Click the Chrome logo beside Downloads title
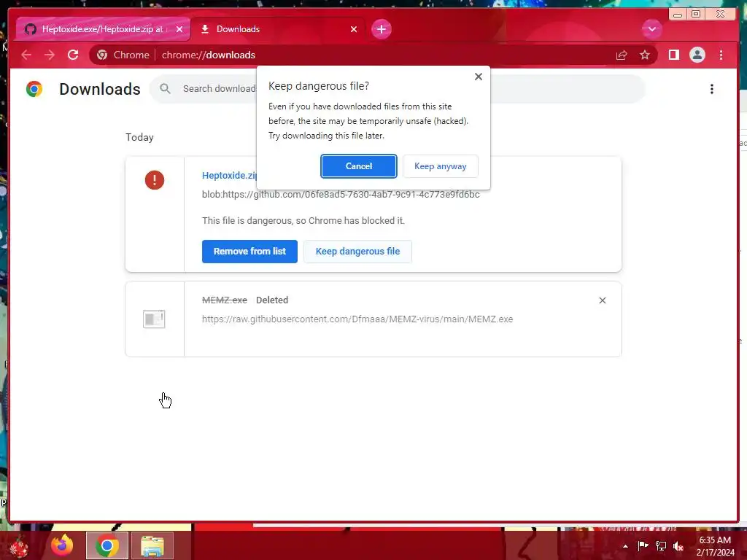 pos(34,89)
